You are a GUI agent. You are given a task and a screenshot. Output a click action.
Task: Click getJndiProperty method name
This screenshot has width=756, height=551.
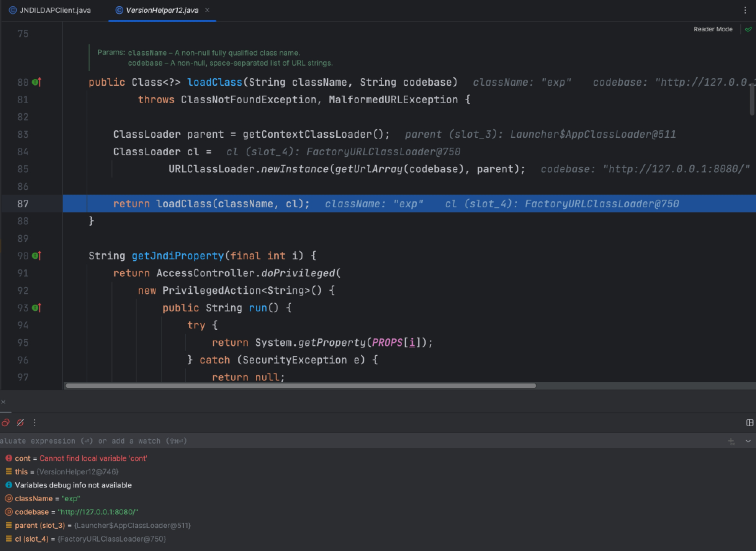coord(178,256)
